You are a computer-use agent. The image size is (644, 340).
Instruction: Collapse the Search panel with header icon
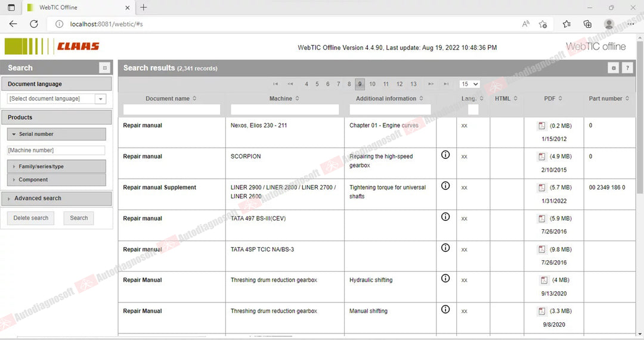(x=105, y=68)
